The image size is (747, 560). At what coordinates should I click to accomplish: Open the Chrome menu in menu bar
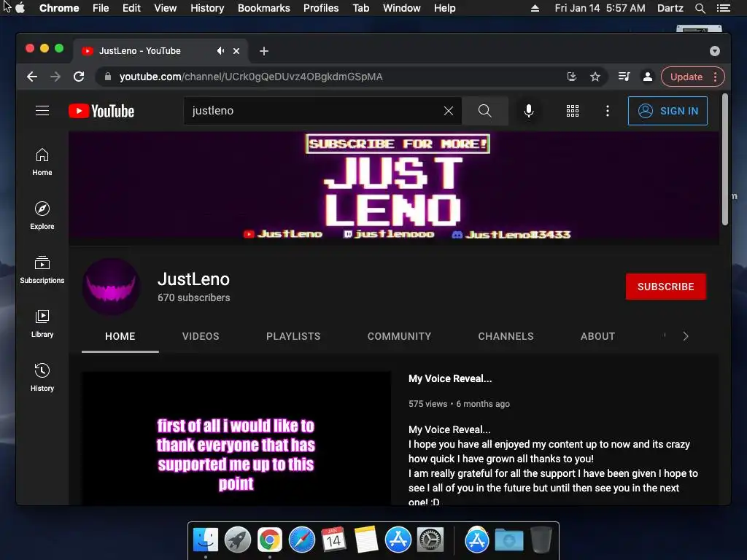click(59, 8)
